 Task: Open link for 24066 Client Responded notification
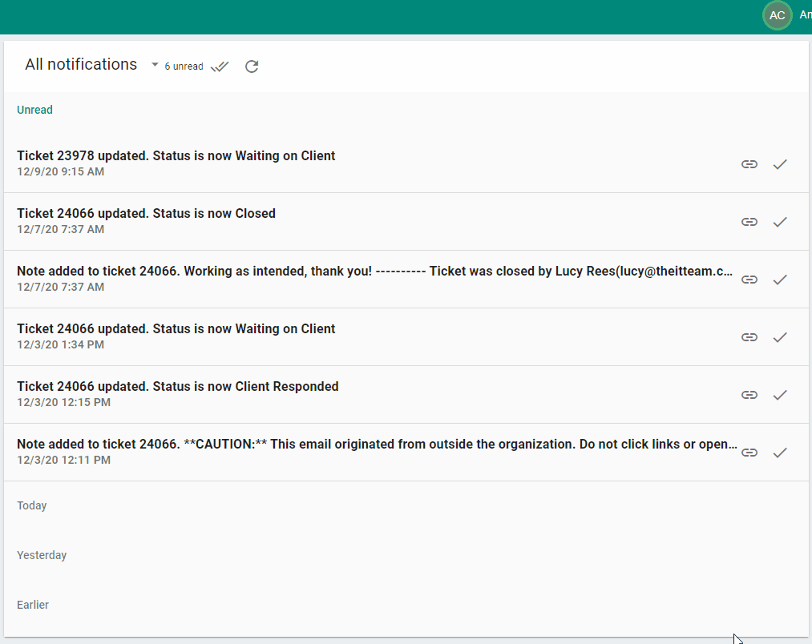[749, 395]
